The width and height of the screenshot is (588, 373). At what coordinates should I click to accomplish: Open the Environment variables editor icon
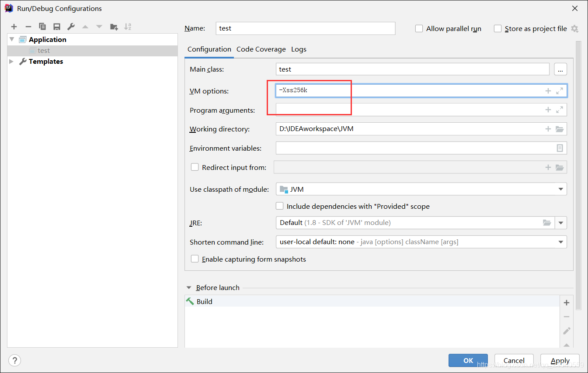tap(560, 148)
